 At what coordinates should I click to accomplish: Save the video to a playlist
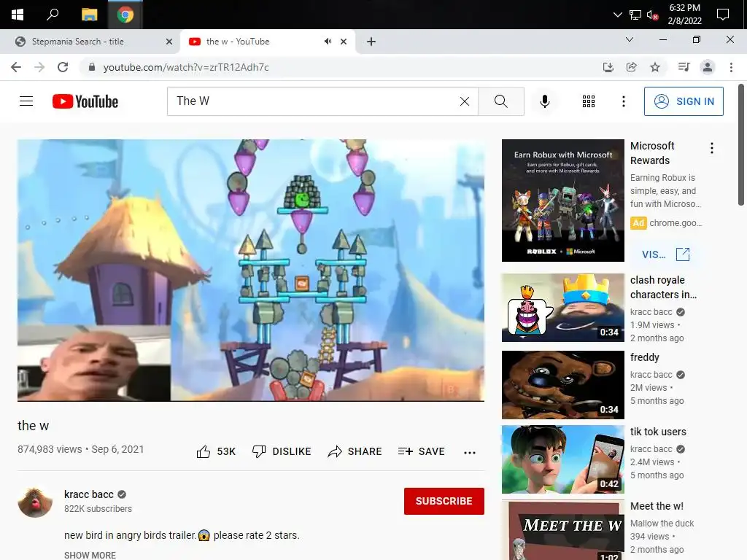[x=421, y=451]
